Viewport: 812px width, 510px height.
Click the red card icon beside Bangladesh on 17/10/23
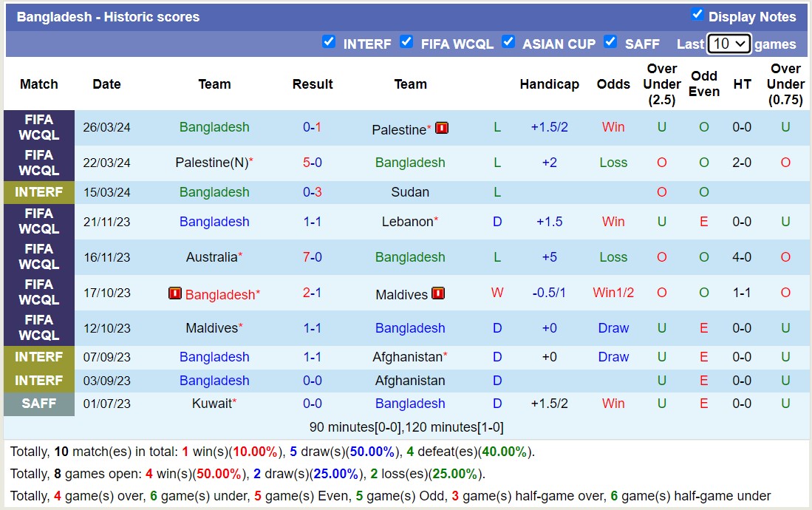coord(175,293)
